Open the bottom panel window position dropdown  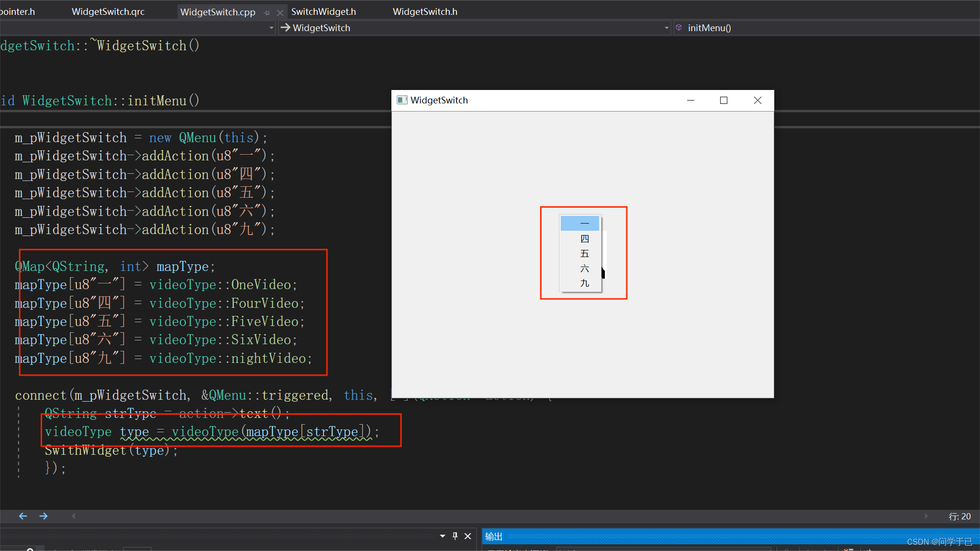(x=443, y=536)
